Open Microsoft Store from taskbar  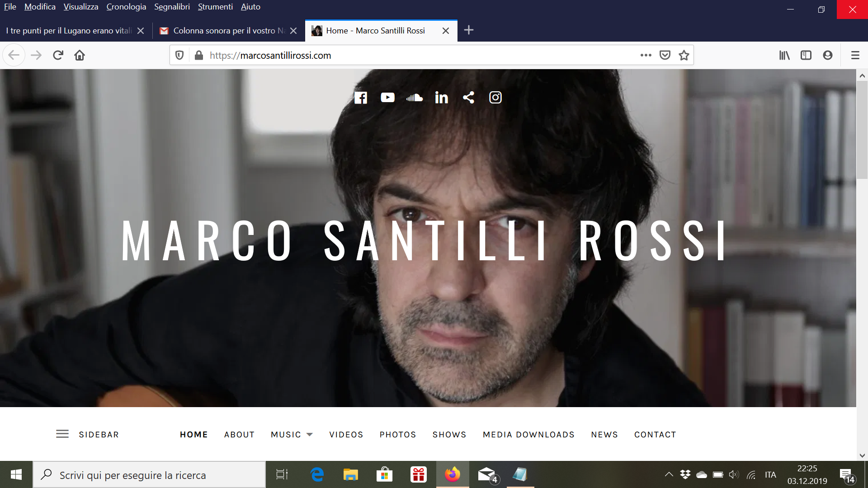(x=384, y=474)
